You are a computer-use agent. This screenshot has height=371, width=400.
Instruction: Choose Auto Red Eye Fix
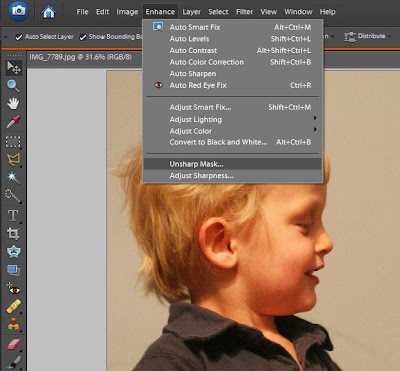(233, 85)
